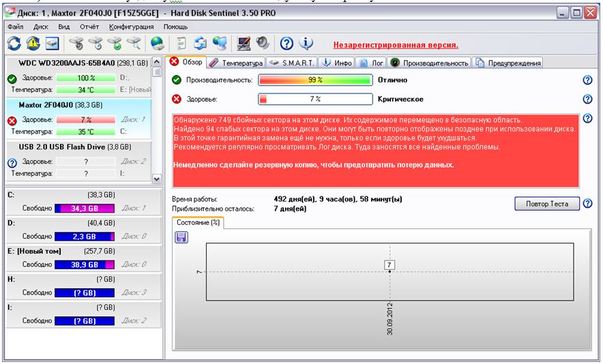The width and height of the screenshot is (603, 364).
Task: Click the globe with disk icon
Action: [158, 44]
